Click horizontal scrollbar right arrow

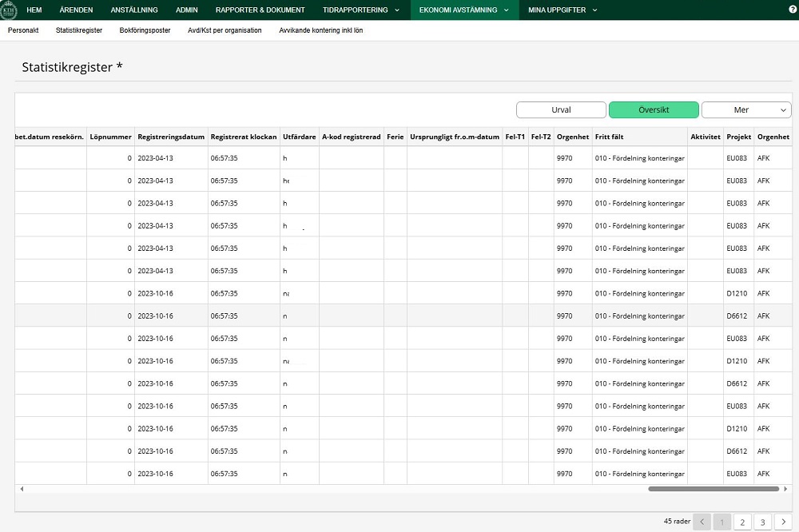(x=785, y=489)
